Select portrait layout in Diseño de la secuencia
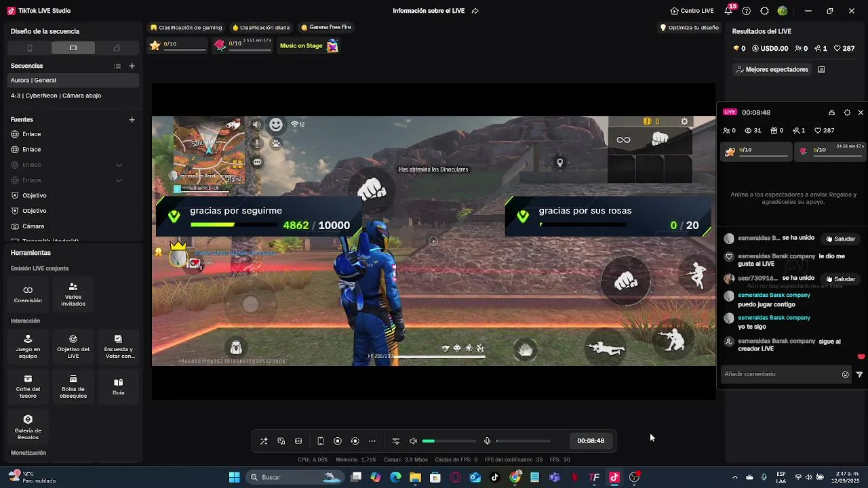868x488 pixels. pos(30,48)
